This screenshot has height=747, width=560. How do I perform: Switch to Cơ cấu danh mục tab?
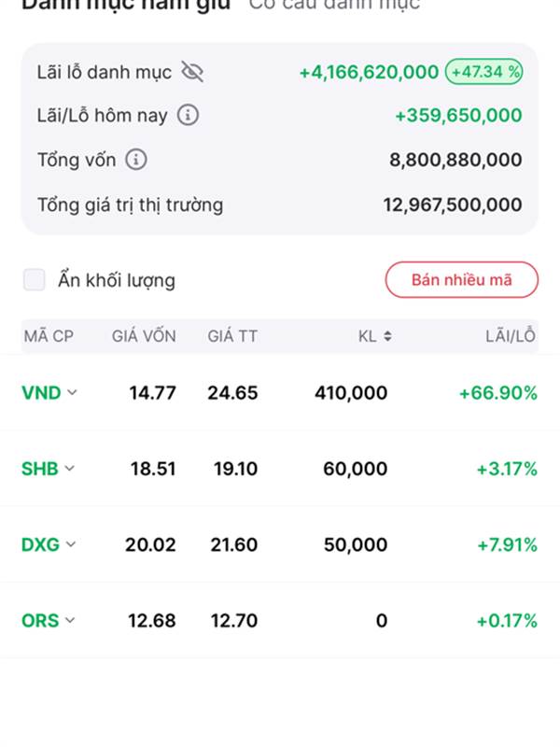point(334,5)
